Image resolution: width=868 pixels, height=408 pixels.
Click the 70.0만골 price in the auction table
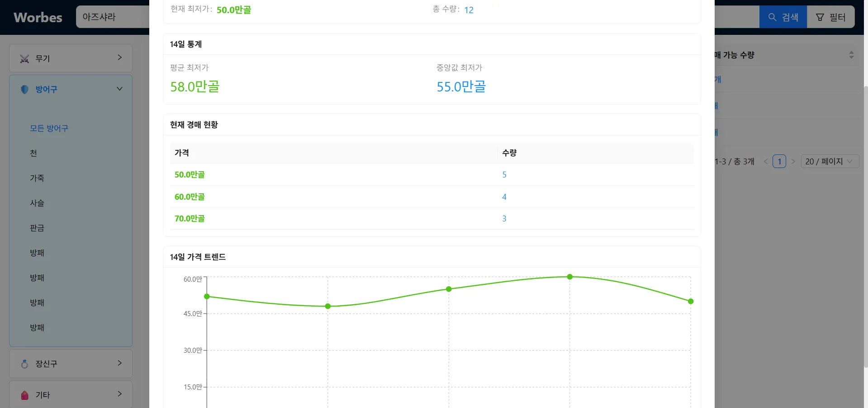190,219
